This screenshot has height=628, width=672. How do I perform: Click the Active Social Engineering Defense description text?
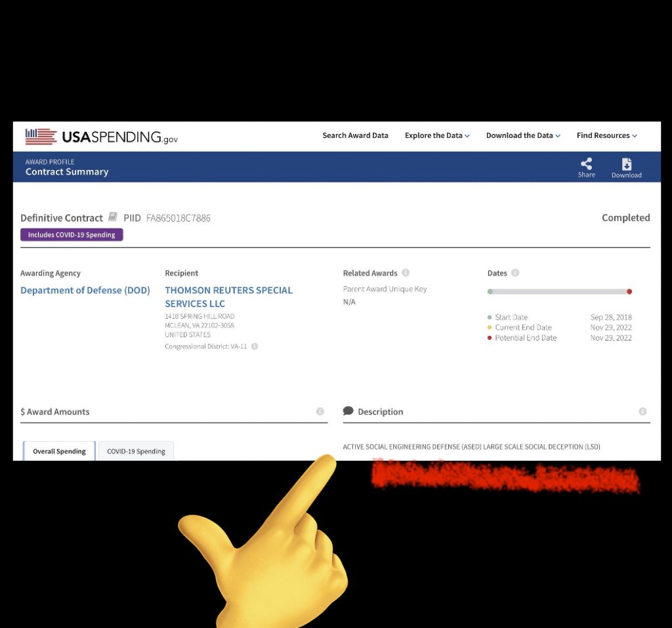[x=471, y=447]
